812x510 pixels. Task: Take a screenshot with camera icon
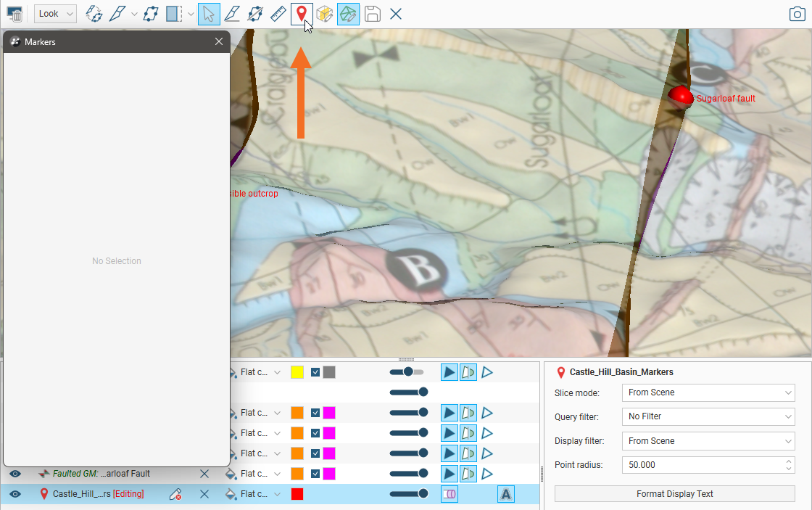(797, 14)
